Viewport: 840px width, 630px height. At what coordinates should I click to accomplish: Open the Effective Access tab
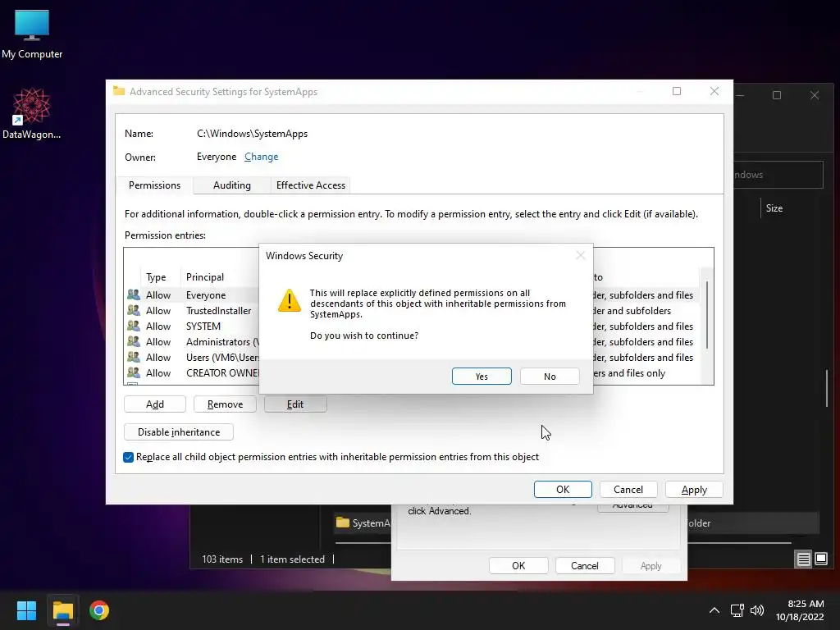click(x=311, y=185)
